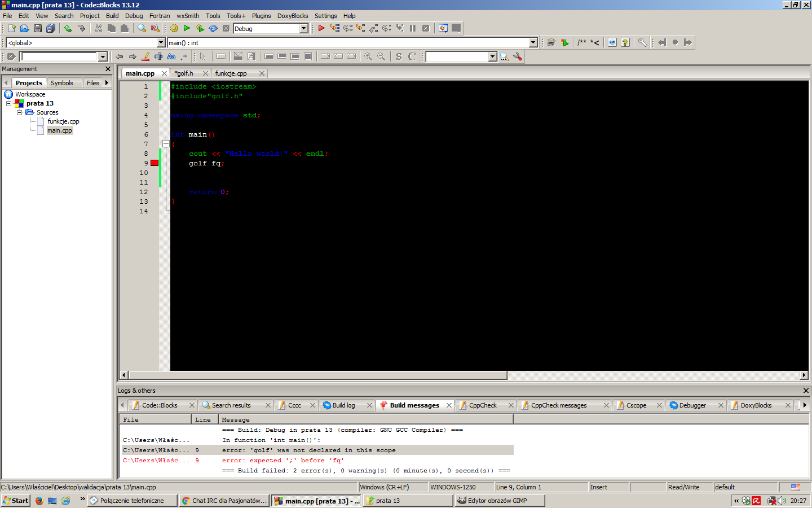Click the green Run icon
812x508 pixels.
(187, 28)
